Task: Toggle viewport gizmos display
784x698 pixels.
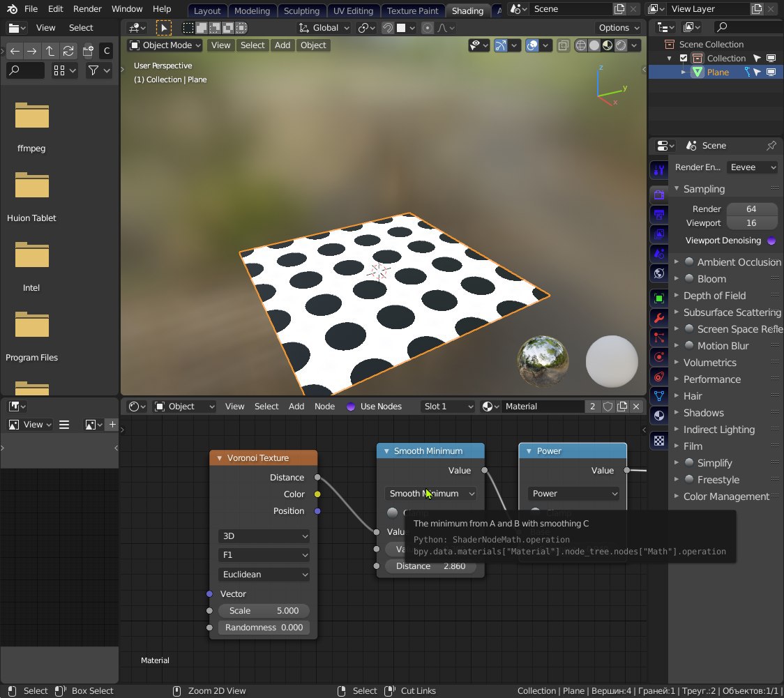Action: pyautogui.click(x=501, y=45)
